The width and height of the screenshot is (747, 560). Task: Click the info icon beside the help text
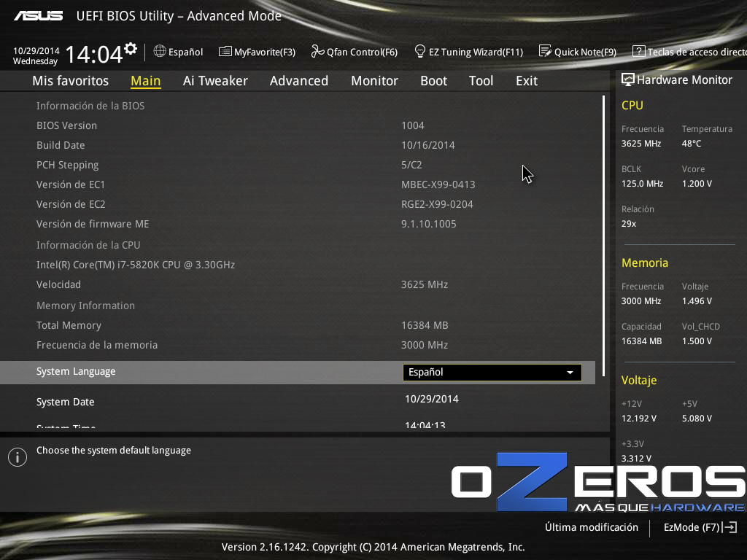click(18, 457)
